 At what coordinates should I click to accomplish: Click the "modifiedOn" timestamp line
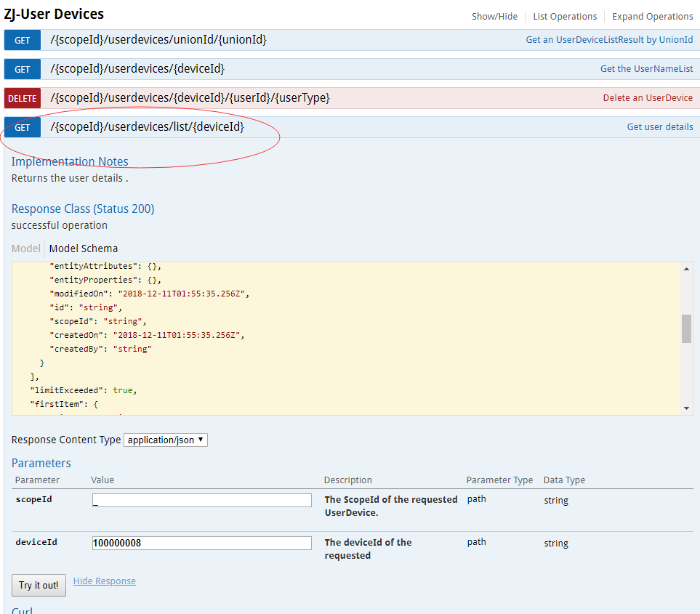[150, 294]
